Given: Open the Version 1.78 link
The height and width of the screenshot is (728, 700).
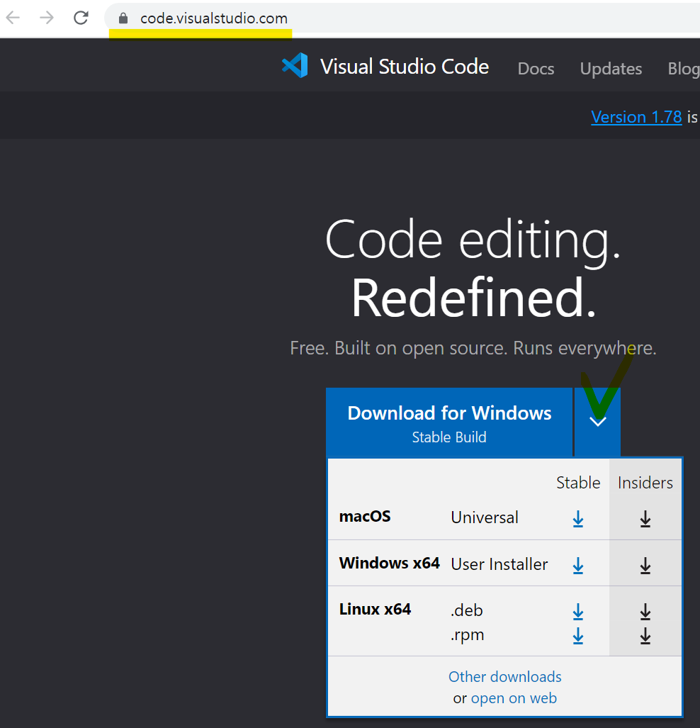Looking at the screenshot, I should [x=636, y=117].
